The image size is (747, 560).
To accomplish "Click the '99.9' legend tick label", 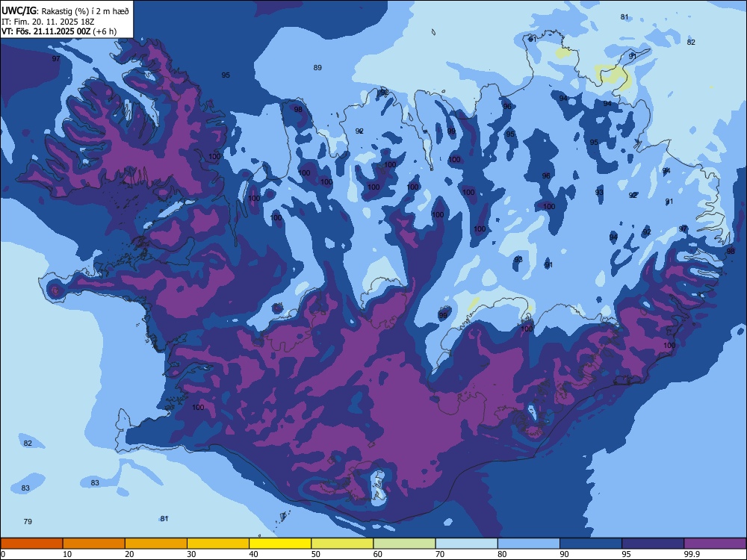I will click(692, 554).
